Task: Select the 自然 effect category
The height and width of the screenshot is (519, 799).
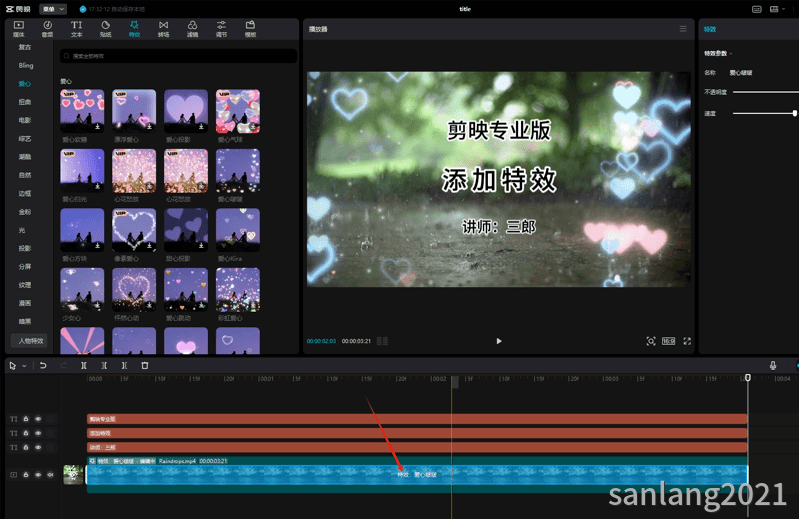Action: click(25, 175)
